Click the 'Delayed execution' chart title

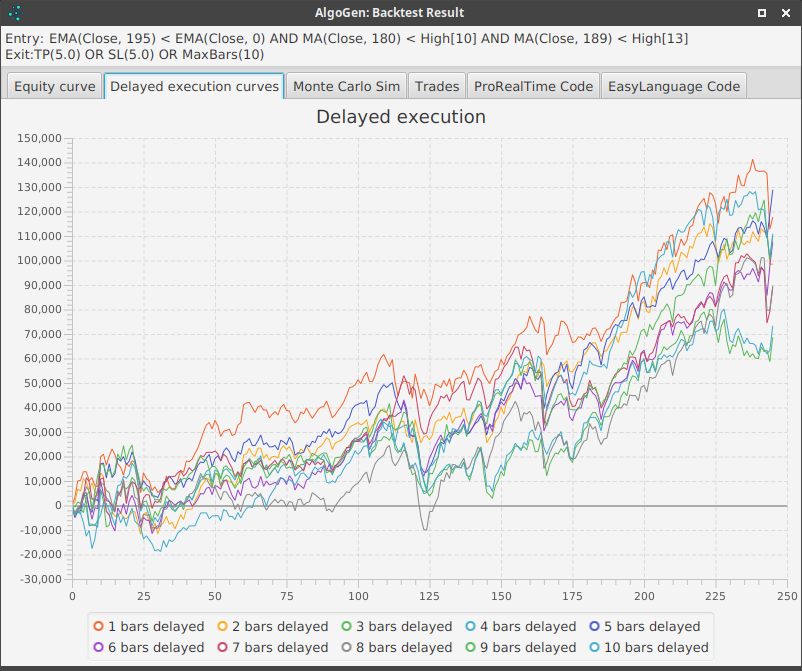tap(401, 117)
